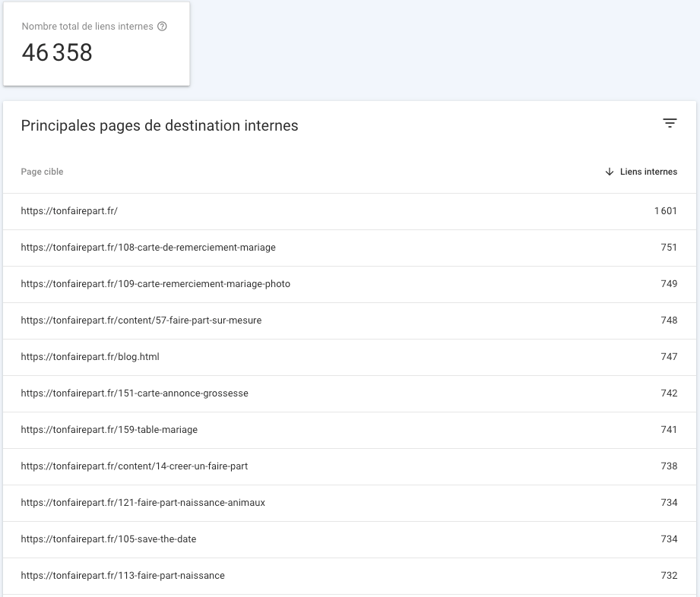
Task: Open the https://tonfairepart.fr/ homepage row
Action: (x=350, y=211)
